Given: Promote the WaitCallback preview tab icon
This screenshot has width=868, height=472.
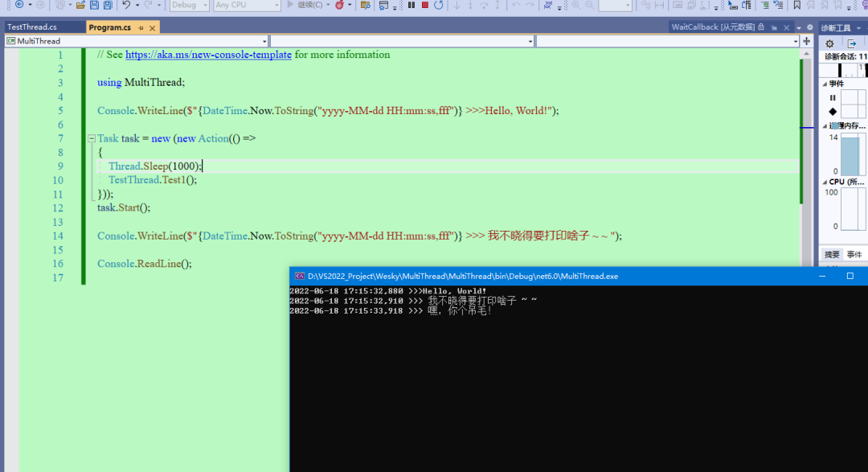Looking at the screenshot, I should tap(774, 27).
